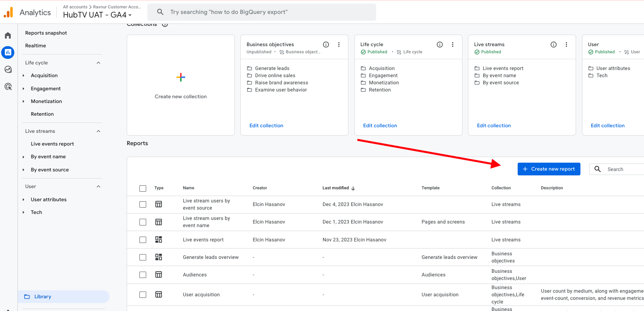Image resolution: width=644 pixels, height=311 pixels.
Task: Expand the User attributes tree arrow
Action: click(23, 200)
